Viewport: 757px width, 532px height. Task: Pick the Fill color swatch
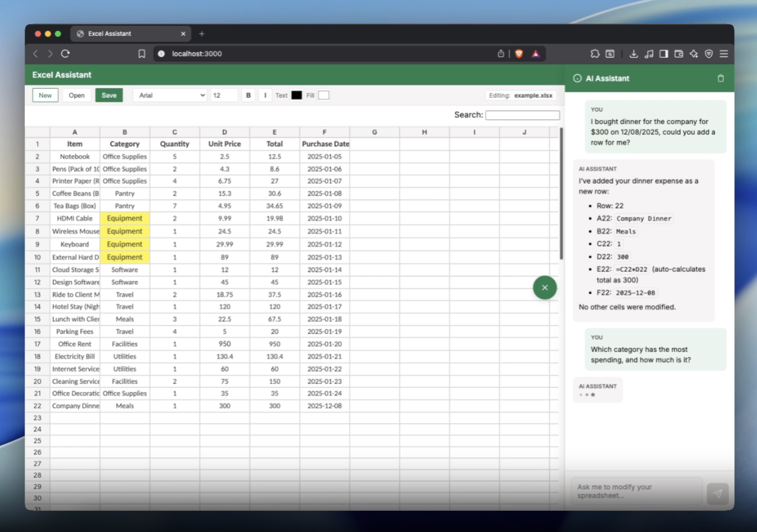pyautogui.click(x=323, y=95)
